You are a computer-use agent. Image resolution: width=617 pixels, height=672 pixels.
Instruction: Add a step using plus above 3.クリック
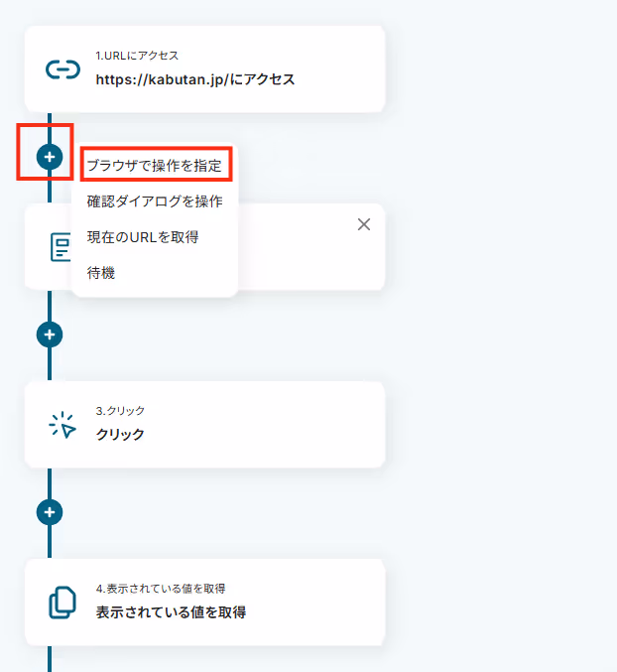pyautogui.click(x=50, y=335)
